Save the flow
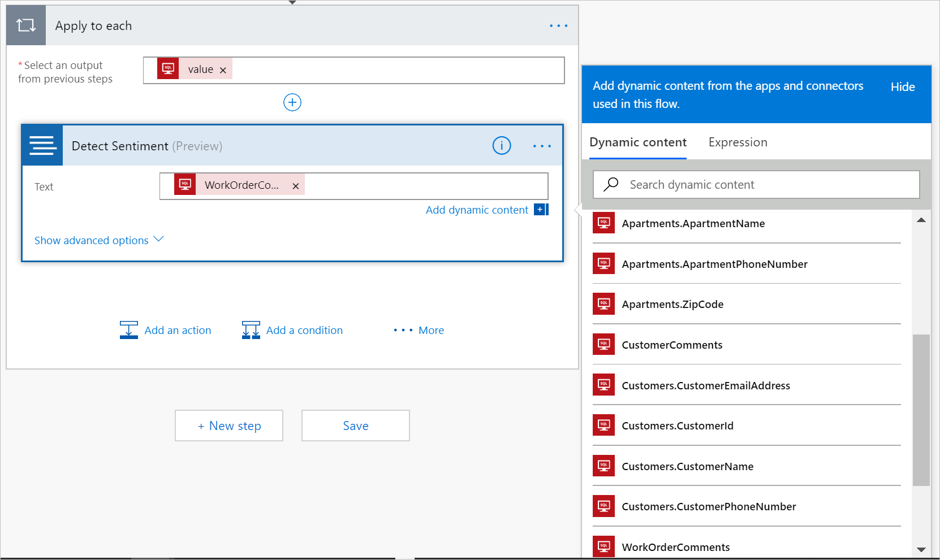The height and width of the screenshot is (560, 940). [x=355, y=426]
